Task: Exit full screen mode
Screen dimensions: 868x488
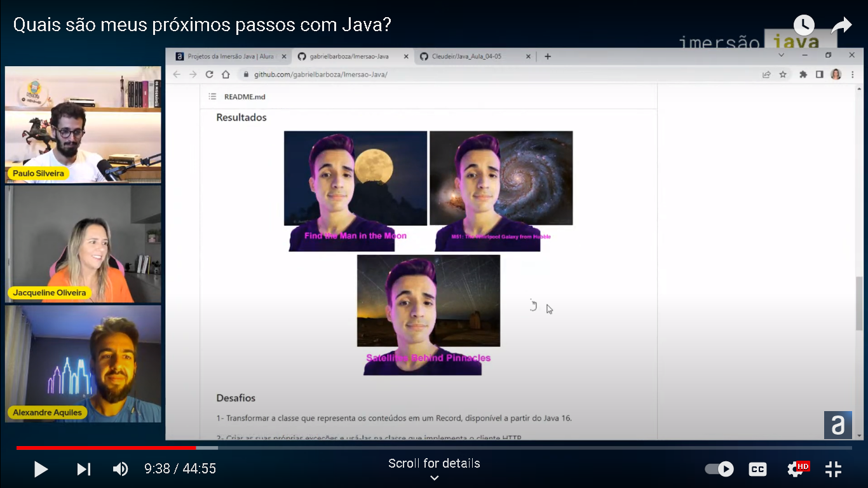Action: click(833, 469)
